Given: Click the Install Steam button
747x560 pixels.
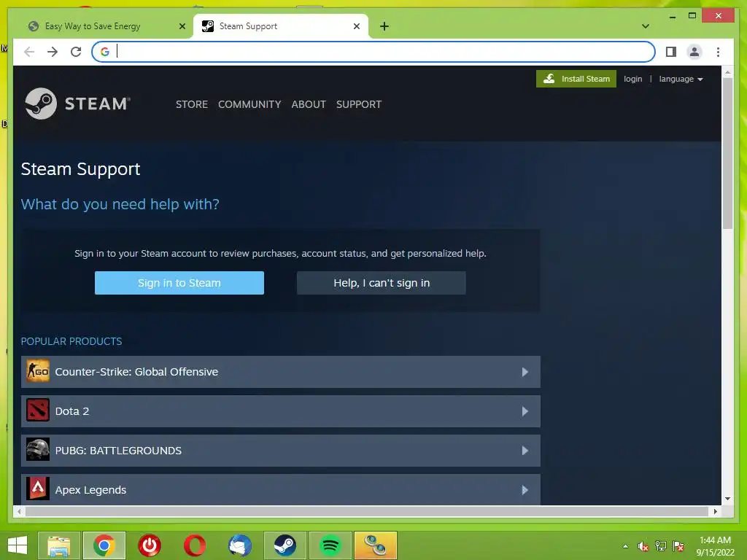Looking at the screenshot, I should 576,79.
